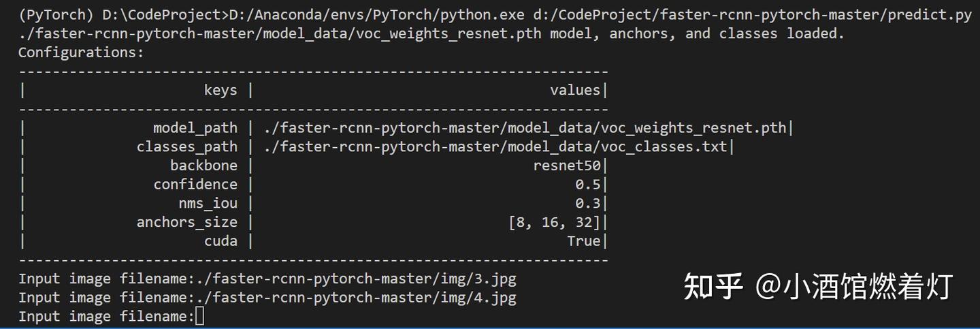Viewport: 980px width, 329px height.
Task: Select the anchors_size value [8, 16, 32]
Action: [555, 222]
